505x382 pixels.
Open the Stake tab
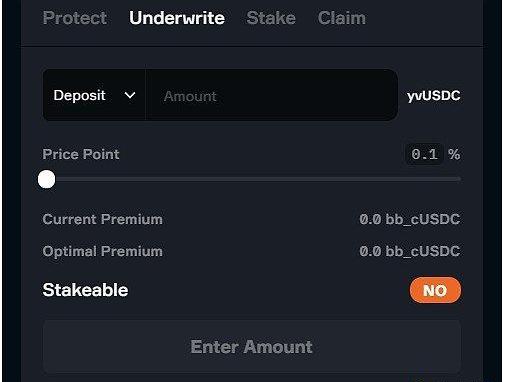coord(271,18)
